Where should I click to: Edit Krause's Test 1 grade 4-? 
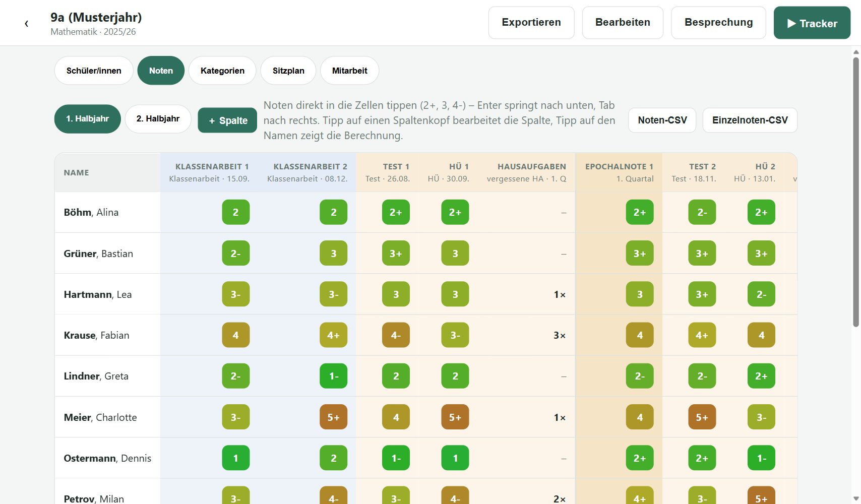click(x=396, y=335)
